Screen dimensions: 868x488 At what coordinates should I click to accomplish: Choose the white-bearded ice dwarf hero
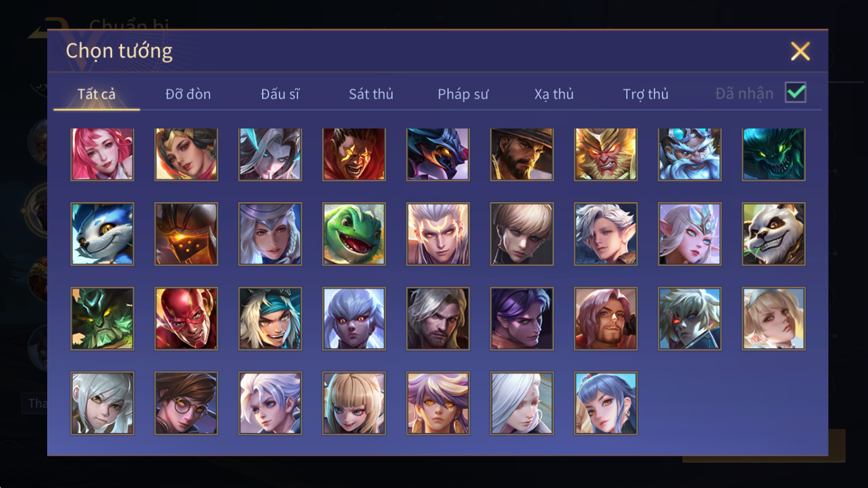click(689, 154)
